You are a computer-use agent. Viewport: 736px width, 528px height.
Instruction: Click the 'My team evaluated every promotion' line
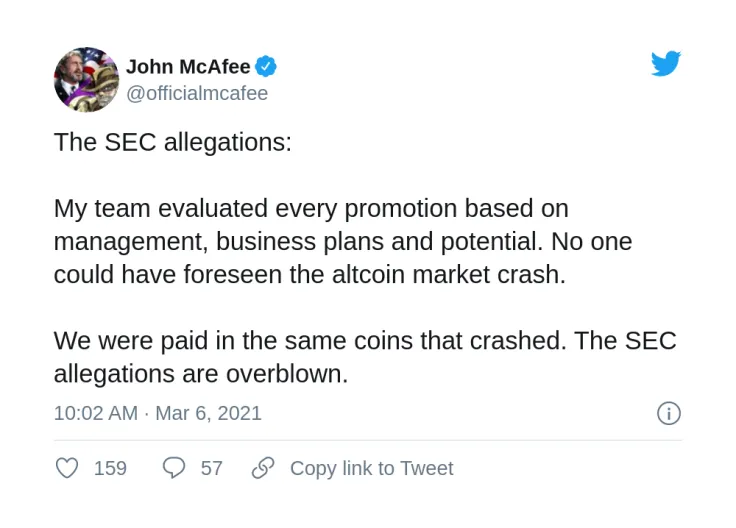311,208
